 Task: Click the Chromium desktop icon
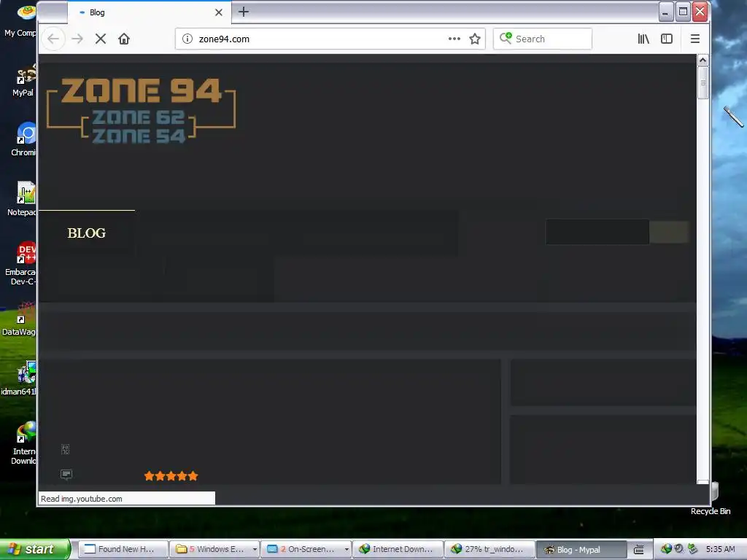23,139
